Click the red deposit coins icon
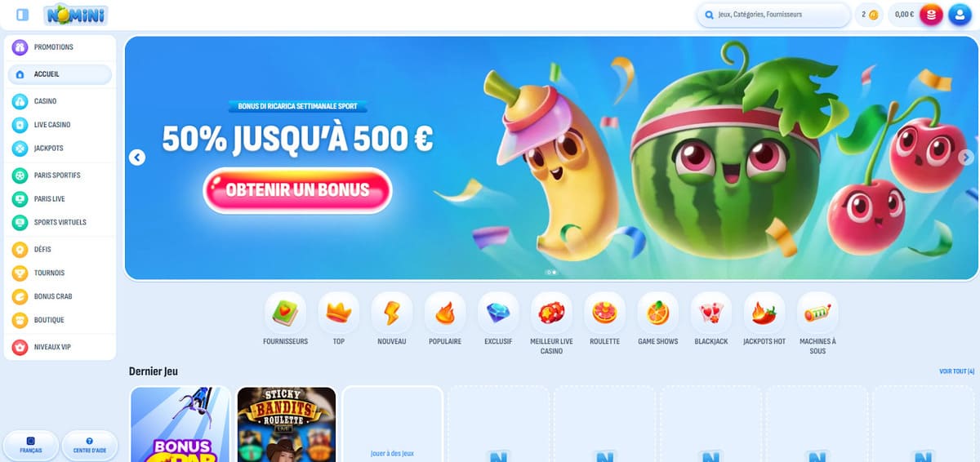980x462 pixels. coord(931,15)
